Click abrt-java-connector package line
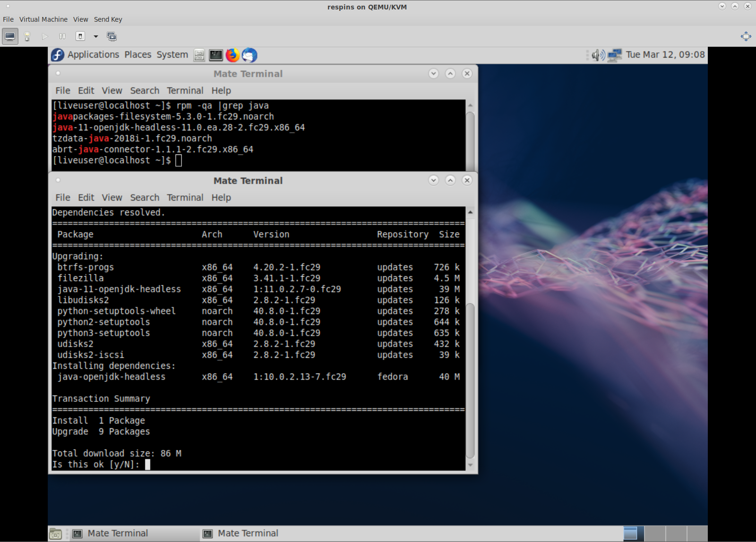The height and width of the screenshot is (542, 756). point(153,150)
